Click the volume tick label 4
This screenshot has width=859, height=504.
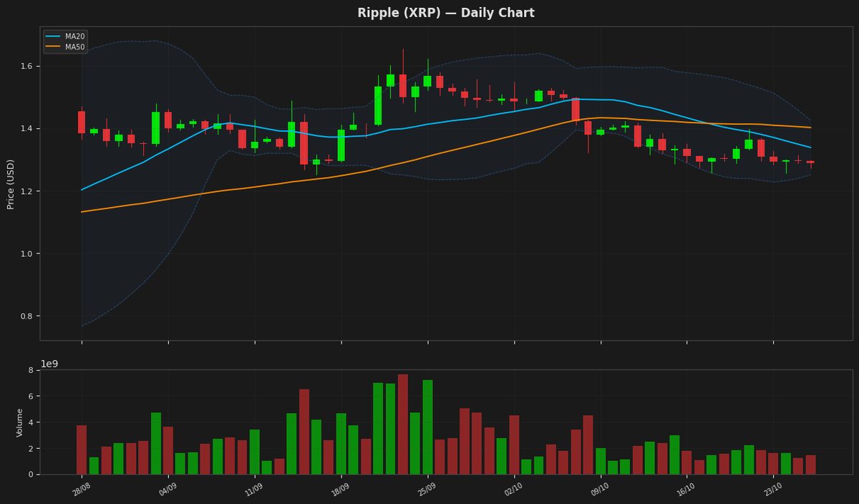(31, 422)
